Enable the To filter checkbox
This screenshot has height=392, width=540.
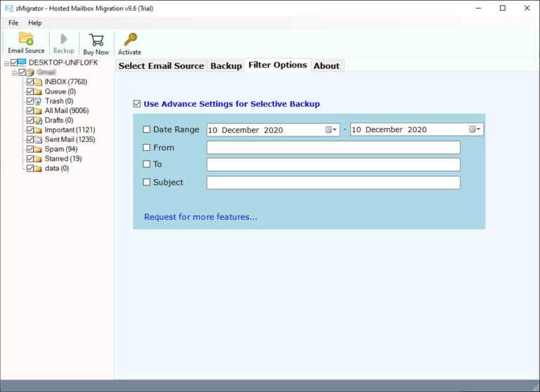(x=147, y=164)
